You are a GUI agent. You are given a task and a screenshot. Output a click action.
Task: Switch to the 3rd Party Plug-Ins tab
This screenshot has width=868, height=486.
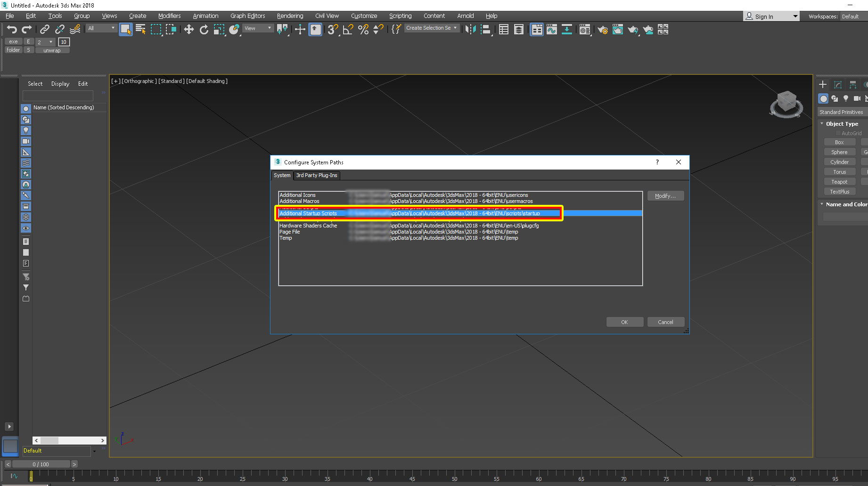click(x=317, y=175)
